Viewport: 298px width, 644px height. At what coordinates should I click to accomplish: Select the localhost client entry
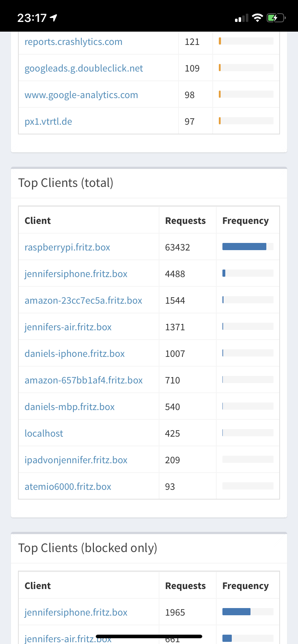(x=44, y=433)
